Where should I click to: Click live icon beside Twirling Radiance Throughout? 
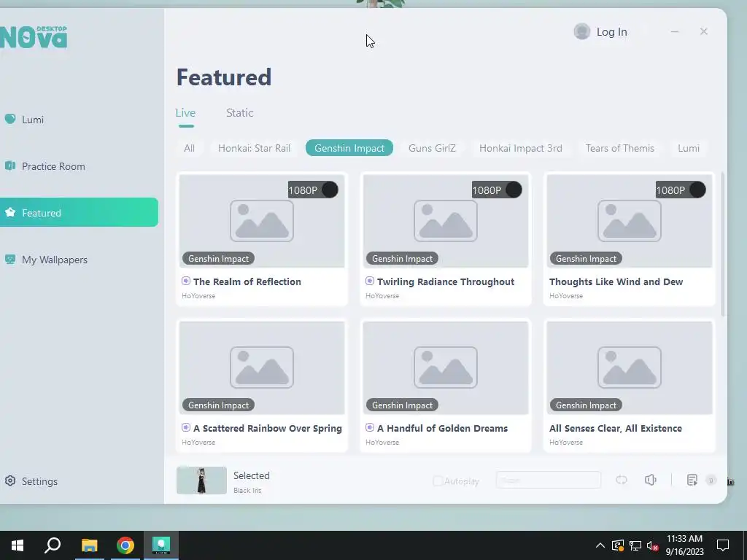(x=370, y=281)
